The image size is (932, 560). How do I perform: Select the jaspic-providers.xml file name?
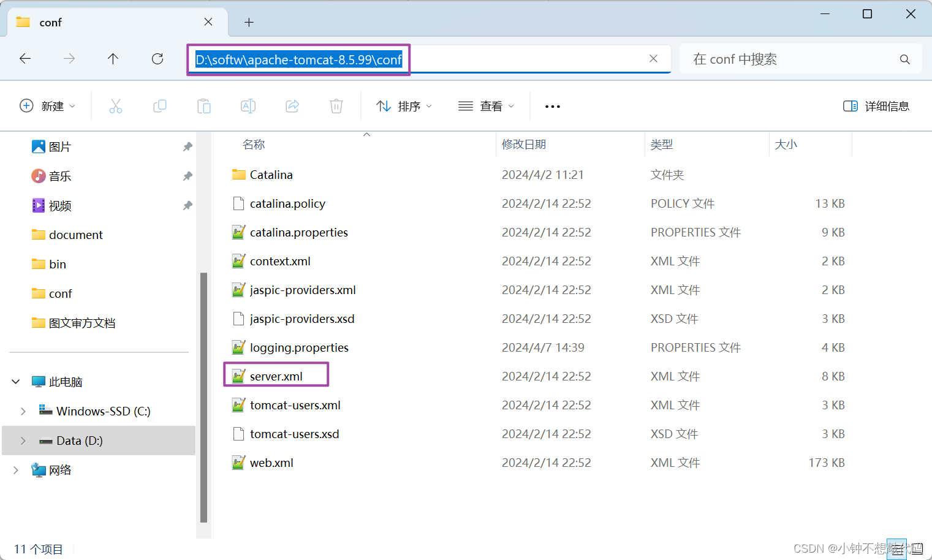(303, 290)
